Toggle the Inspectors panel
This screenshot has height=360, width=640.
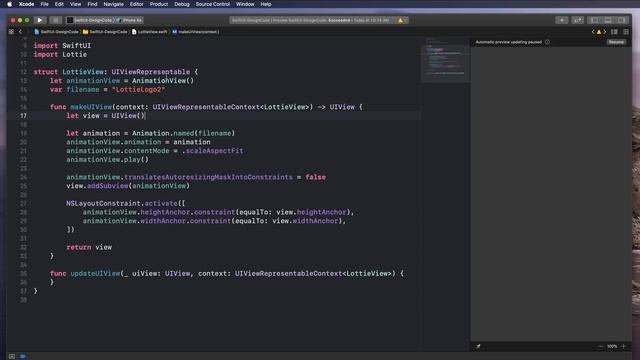[621, 20]
